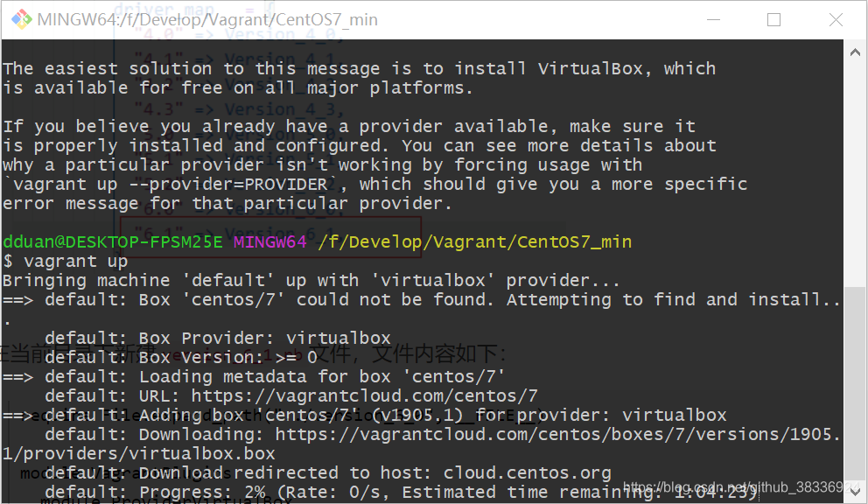The width and height of the screenshot is (868, 504).
Task: Click the magenta MINGW64 prompt label
Action: (x=269, y=242)
